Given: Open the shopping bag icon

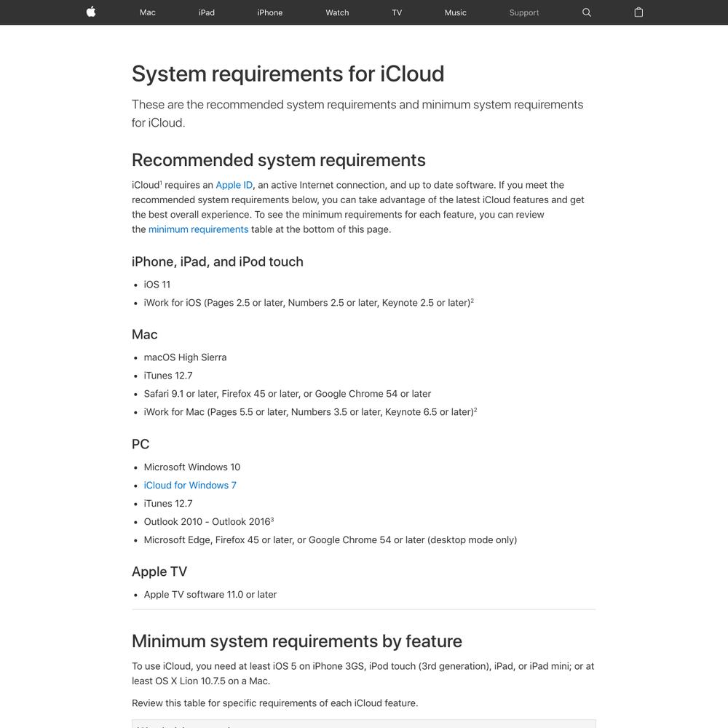Looking at the screenshot, I should 638,12.
